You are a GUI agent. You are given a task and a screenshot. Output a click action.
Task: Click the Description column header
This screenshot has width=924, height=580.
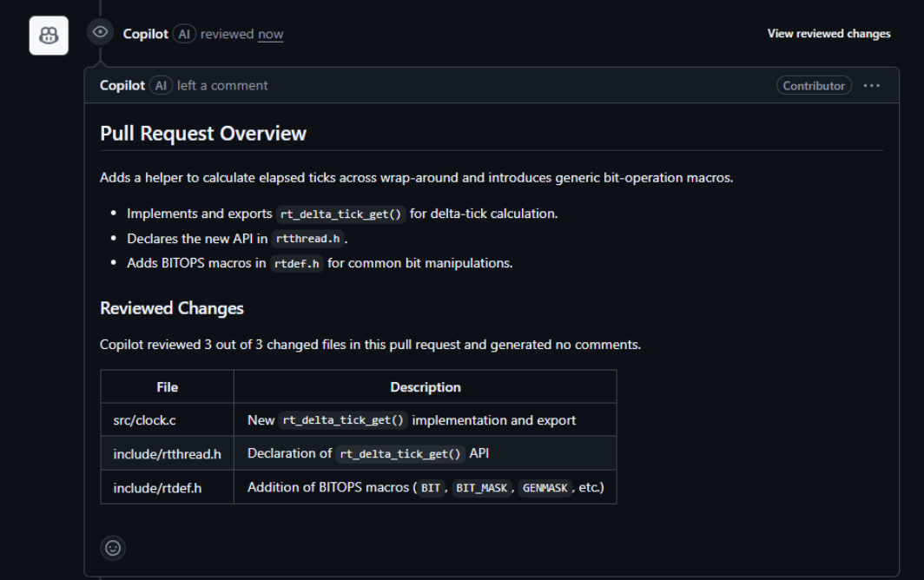426,386
